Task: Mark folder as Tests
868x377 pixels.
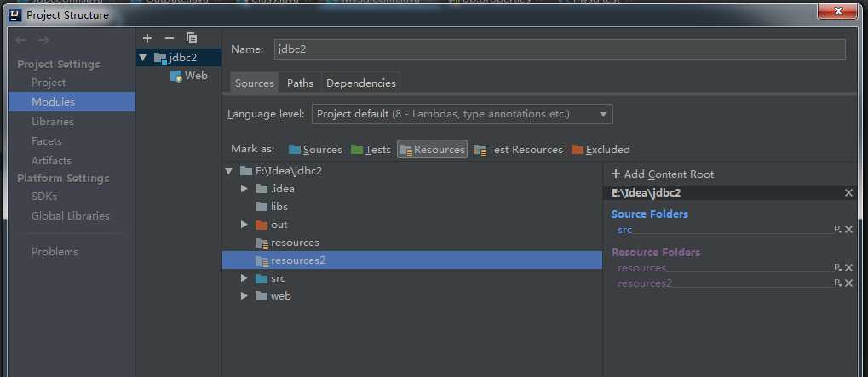Action: click(371, 149)
